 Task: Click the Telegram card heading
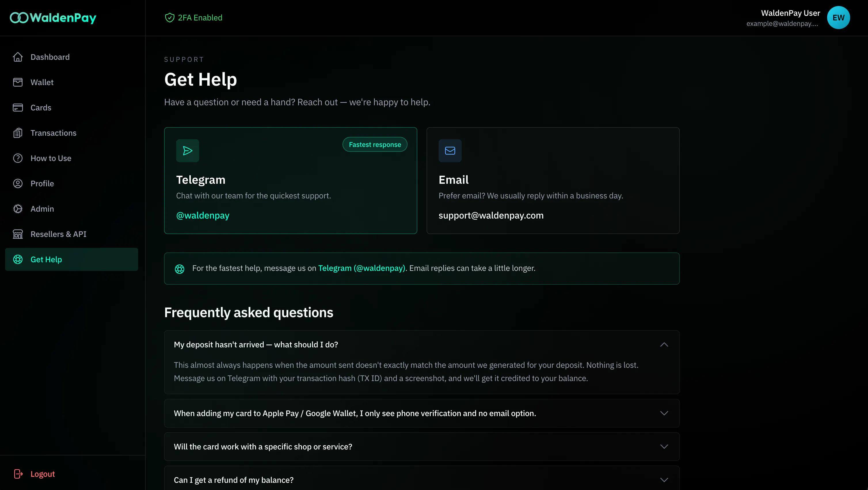(201, 179)
